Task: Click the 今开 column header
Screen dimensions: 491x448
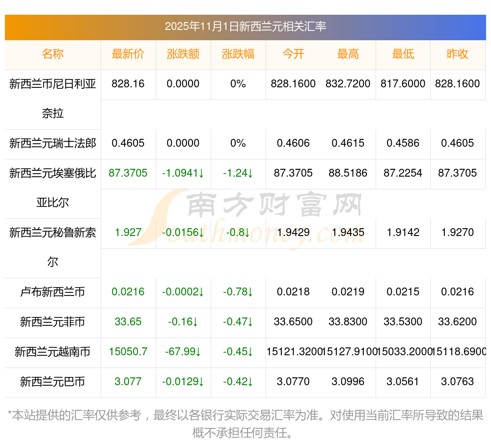Action: (293, 54)
